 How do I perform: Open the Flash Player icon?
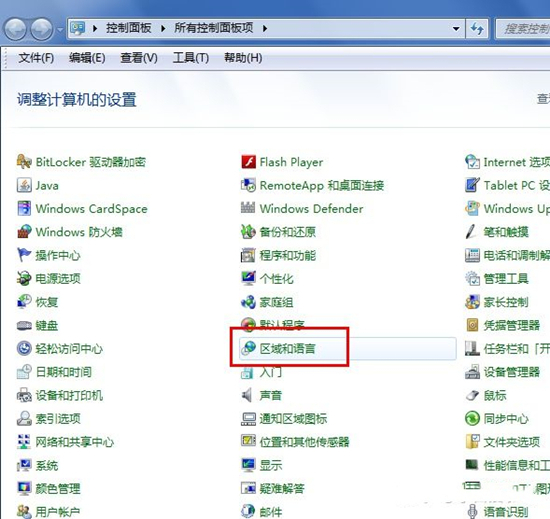(x=248, y=162)
